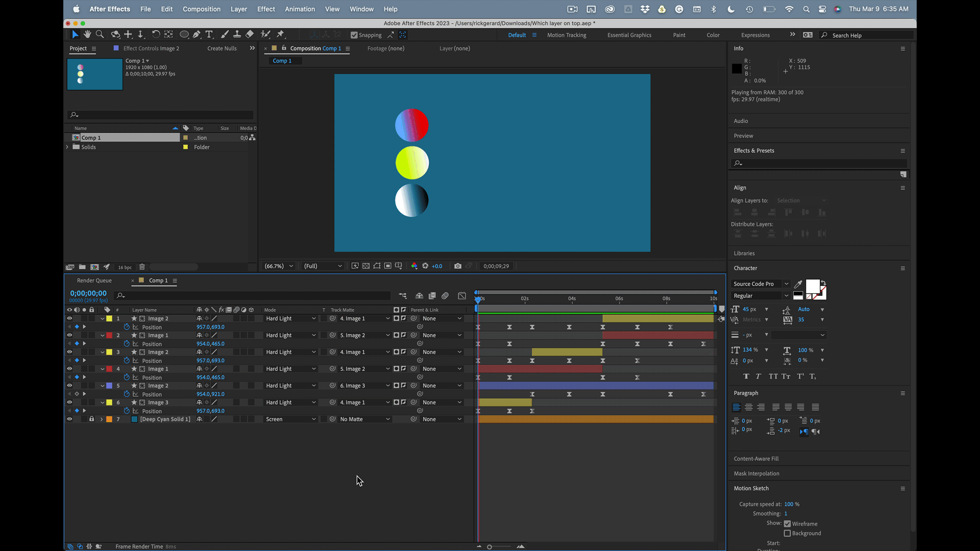
Task: Click Create Nulls panel label
Action: tap(222, 48)
